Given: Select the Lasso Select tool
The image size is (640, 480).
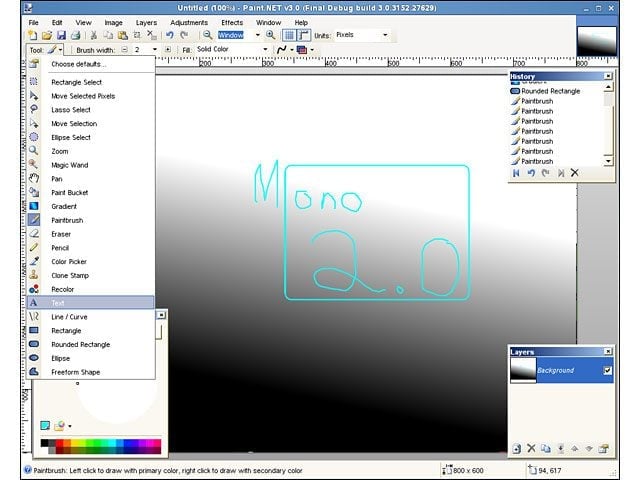Looking at the screenshot, I should (x=91, y=110).
